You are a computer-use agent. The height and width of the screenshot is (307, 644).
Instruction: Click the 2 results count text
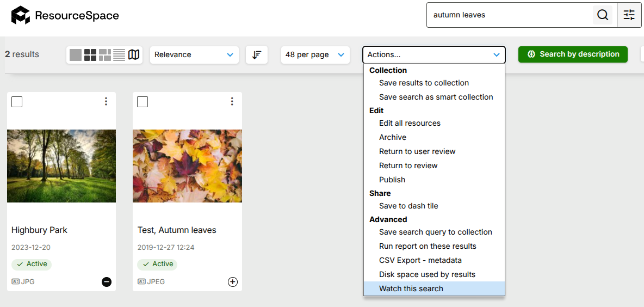pyautogui.click(x=22, y=54)
